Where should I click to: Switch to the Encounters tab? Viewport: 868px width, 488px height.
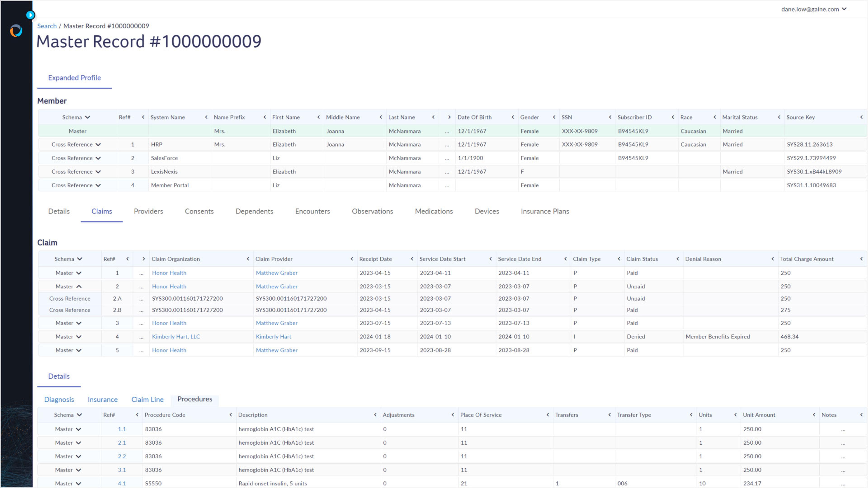[312, 211]
